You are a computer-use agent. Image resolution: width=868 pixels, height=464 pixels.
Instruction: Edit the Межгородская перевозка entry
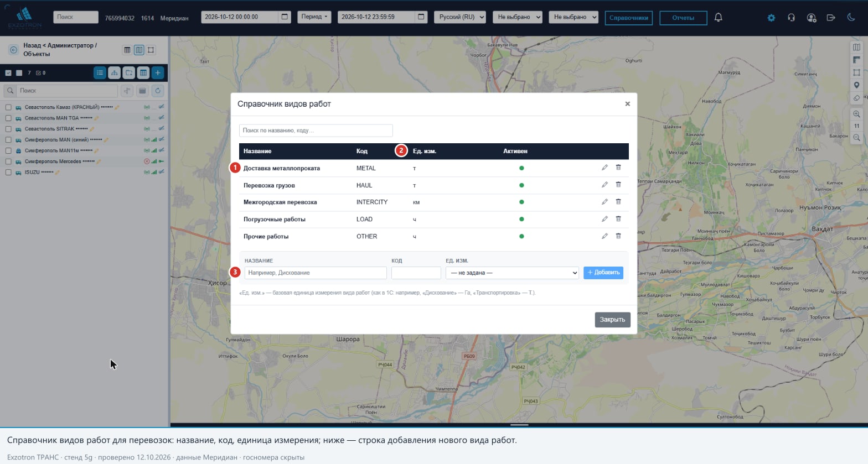click(604, 202)
